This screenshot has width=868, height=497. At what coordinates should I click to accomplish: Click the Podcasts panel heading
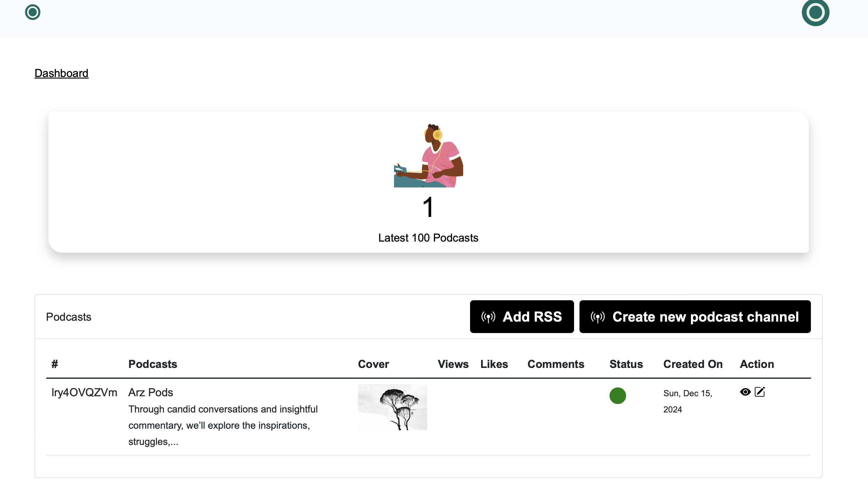(69, 317)
